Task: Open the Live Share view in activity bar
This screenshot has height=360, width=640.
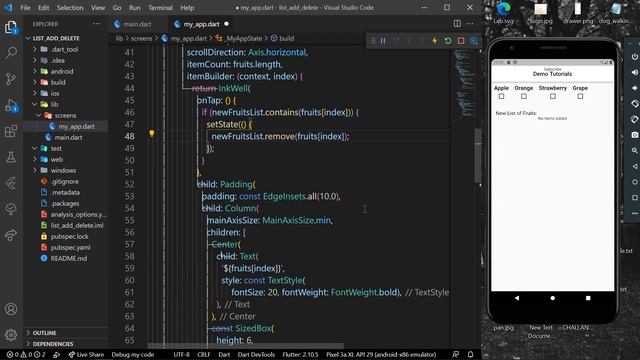Action: tap(11, 235)
